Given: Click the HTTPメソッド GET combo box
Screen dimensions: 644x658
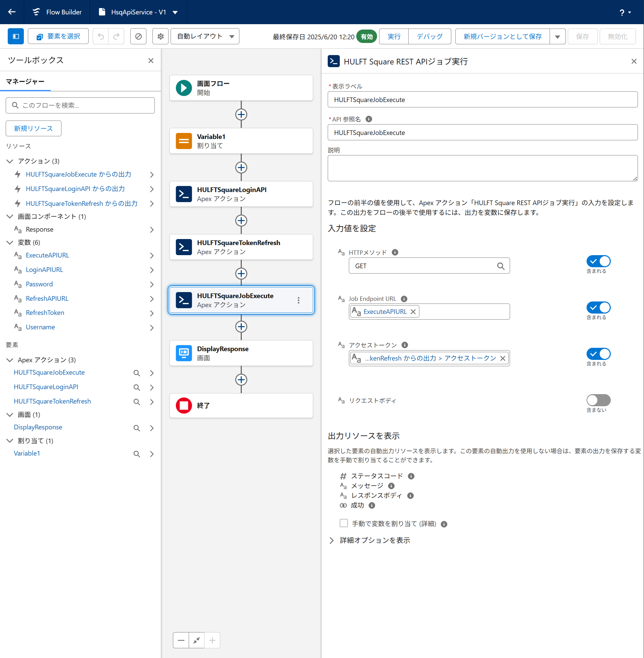Looking at the screenshot, I should [429, 266].
